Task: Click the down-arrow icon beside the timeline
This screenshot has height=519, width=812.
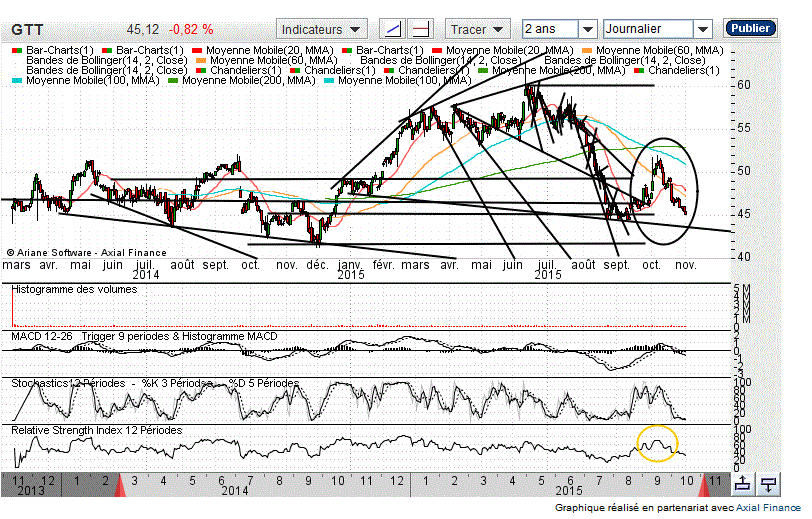Action: click(768, 485)
